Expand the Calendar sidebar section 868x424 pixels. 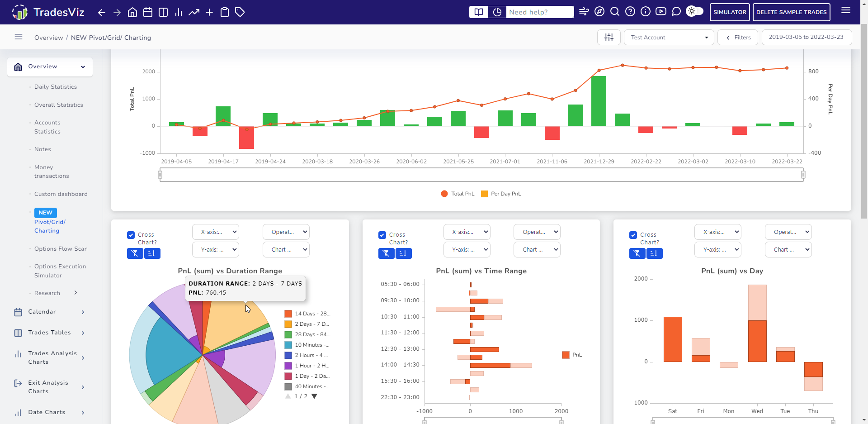tap(50, 312)
